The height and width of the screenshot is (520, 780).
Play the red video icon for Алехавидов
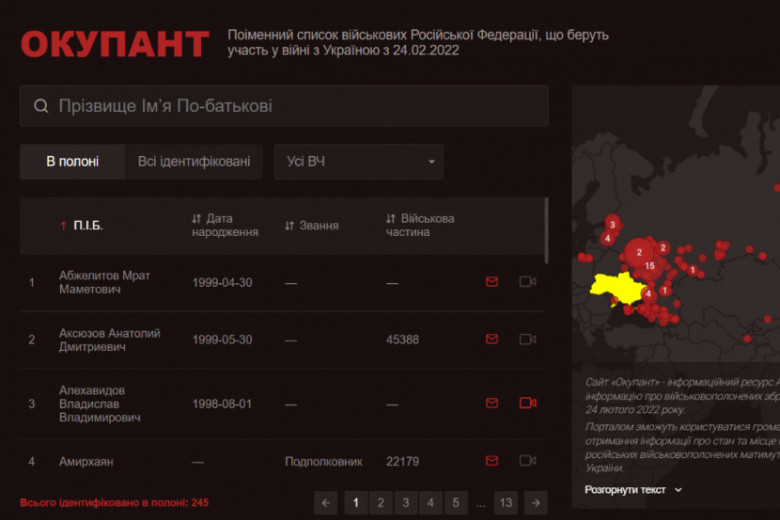tap(527, 403)
